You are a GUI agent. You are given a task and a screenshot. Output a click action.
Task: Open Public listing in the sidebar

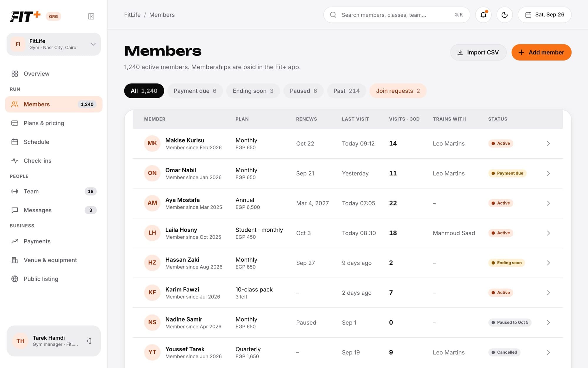click(54, 279)
